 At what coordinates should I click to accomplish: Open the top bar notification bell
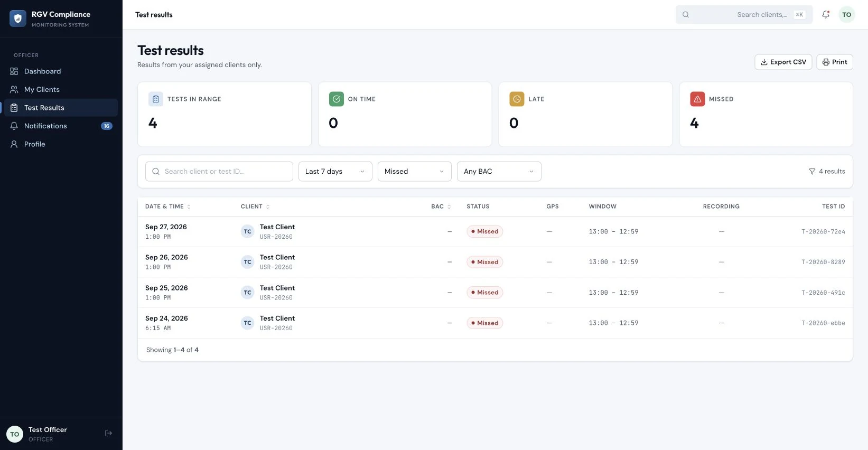(826, 15)
